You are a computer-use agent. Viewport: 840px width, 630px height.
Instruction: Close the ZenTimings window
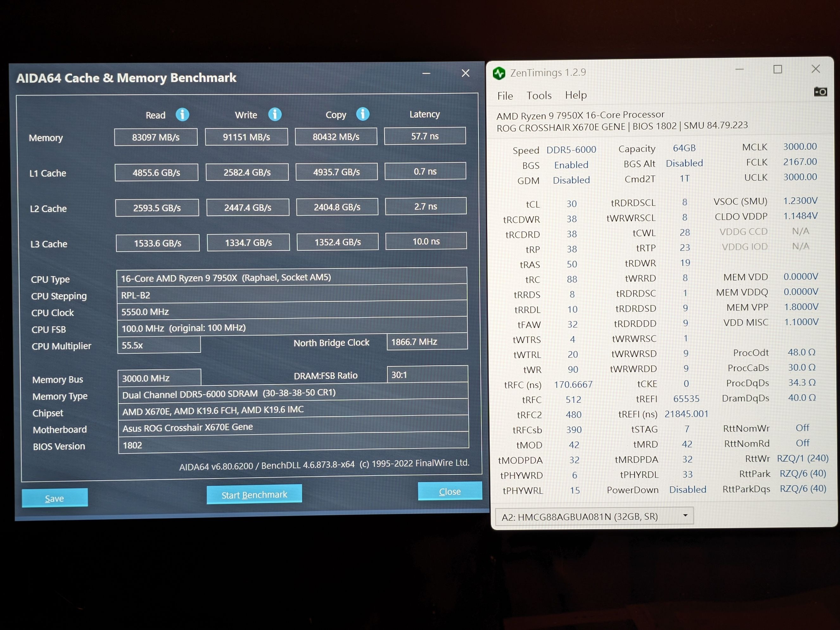(815, 69)
